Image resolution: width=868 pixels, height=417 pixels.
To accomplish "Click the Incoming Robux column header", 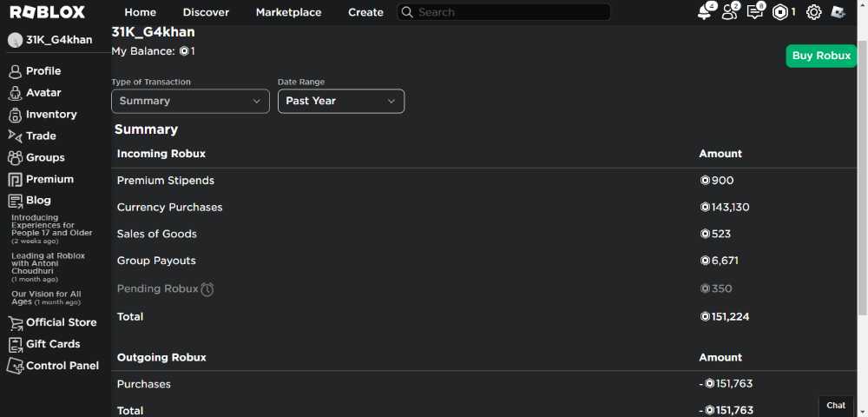I will click(x=161, y=154).
